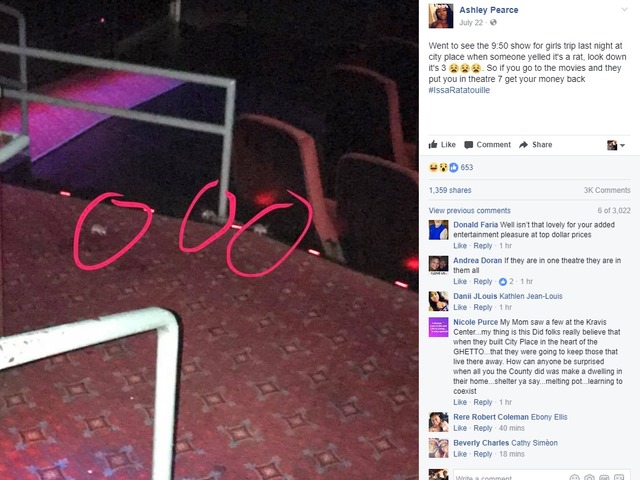Image resolution: width=640 pixels, height=480 pixels.
Task: Click the movie theater rat photo
Action: coord(209,240)
